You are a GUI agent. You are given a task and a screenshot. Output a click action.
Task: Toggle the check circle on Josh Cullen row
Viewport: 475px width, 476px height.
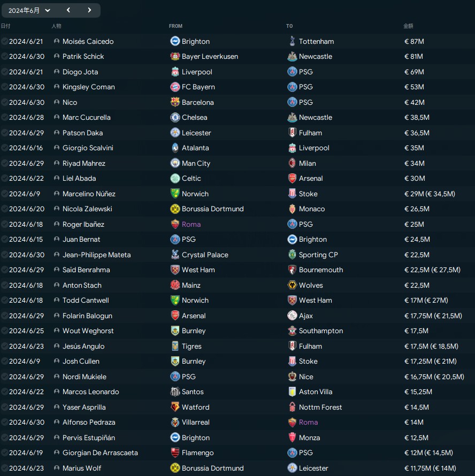pyautogui.click(x=5, y=361)
